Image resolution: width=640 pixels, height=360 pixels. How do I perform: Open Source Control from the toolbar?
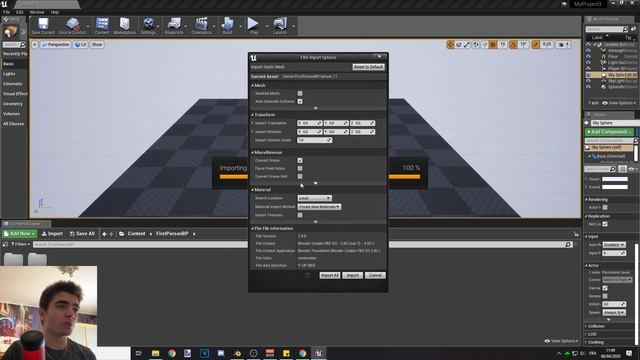click(72, 25)
